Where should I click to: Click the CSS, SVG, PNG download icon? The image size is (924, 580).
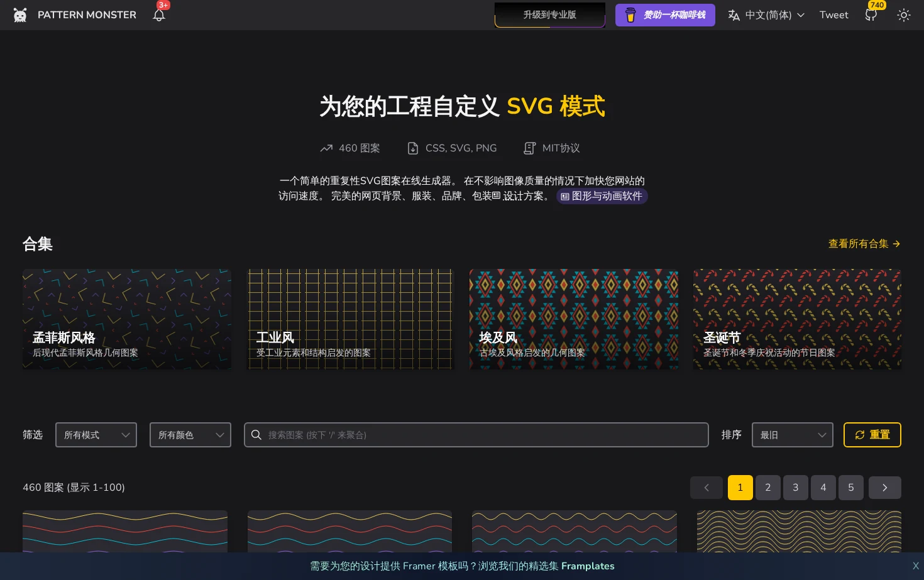[x=413, y=148]
